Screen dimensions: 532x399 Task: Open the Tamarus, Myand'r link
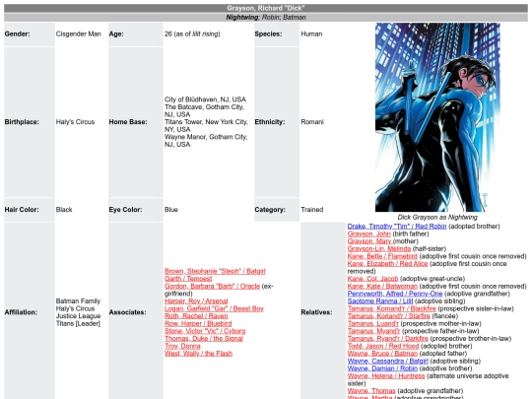[373, 331]
